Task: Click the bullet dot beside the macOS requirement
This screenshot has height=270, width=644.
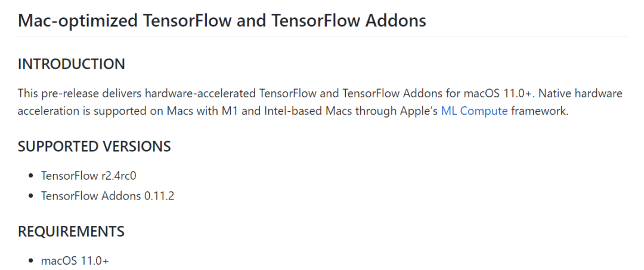Action: point(31,262)
